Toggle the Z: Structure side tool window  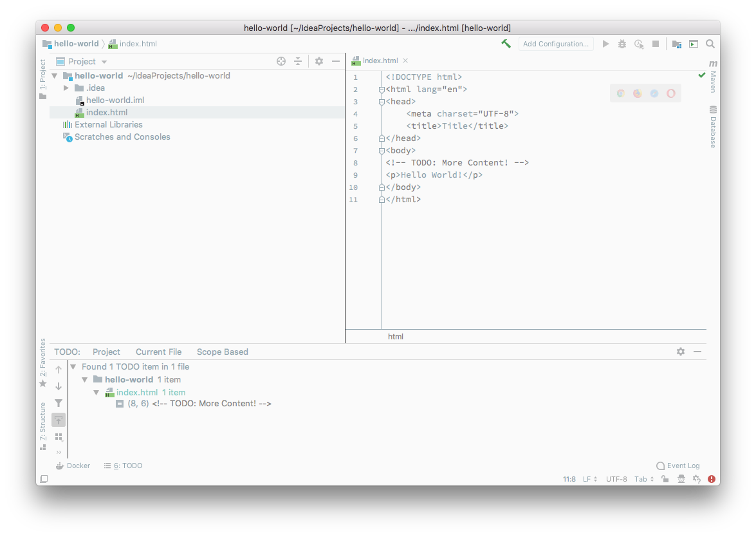43,426
